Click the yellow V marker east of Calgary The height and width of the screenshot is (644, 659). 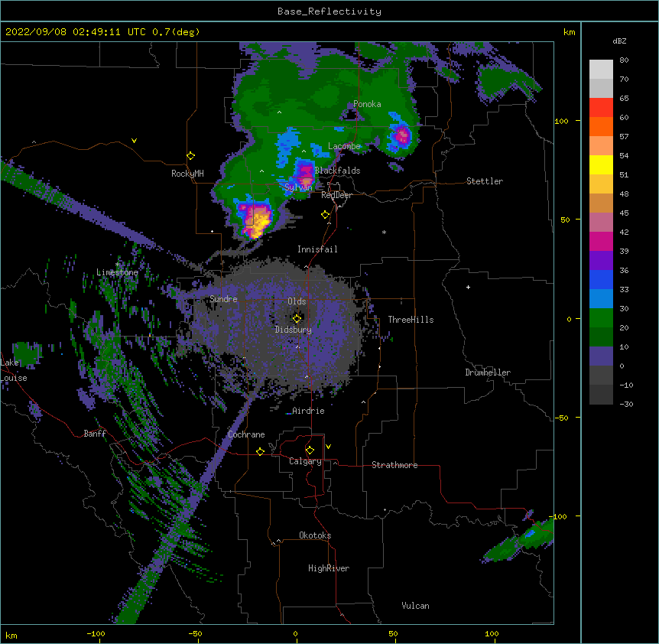click(x=328, y=447)
